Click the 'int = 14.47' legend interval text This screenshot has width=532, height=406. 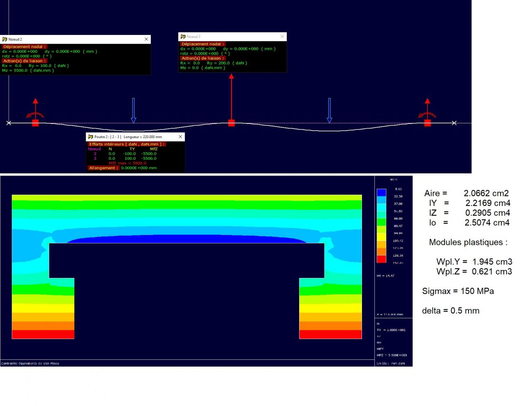386,276
